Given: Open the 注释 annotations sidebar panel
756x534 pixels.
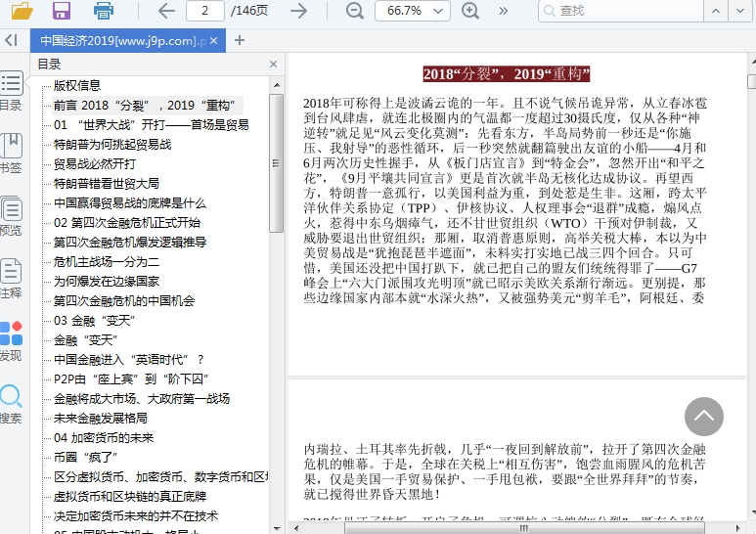Looking at the screenshot, I should [x=11, y=279].
